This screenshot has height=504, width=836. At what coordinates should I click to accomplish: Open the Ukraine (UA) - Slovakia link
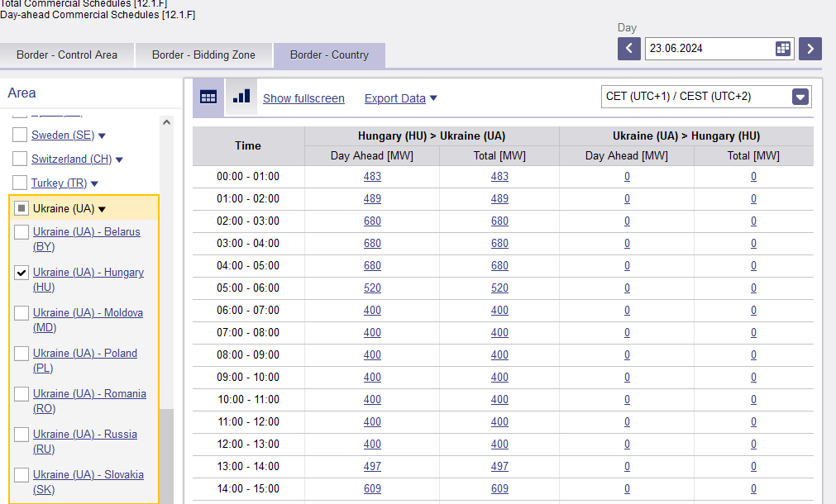tap(88, 482)
